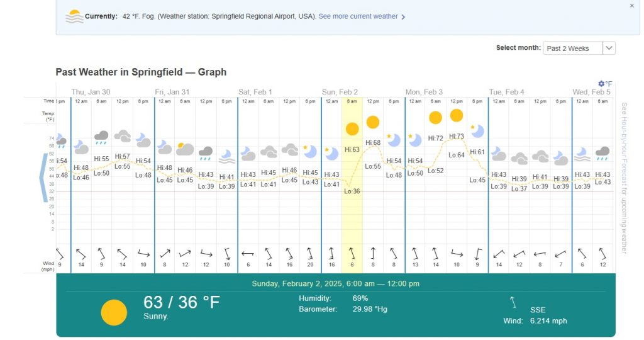
Task: Click the dropdown arrow beside Past 2 Weeks
Action: pyautogui.click(x=608, y=48)
